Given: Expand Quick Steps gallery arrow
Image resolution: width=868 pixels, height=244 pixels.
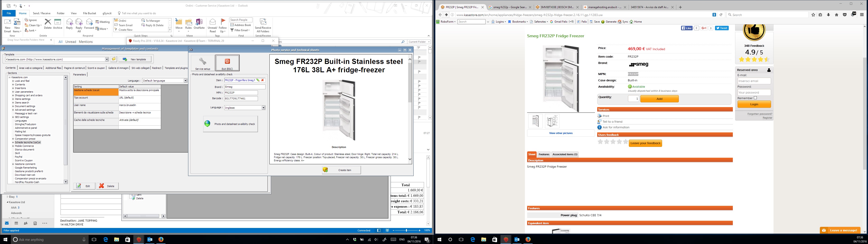Looking at the screenshot, I should click(x=170, y=30).
